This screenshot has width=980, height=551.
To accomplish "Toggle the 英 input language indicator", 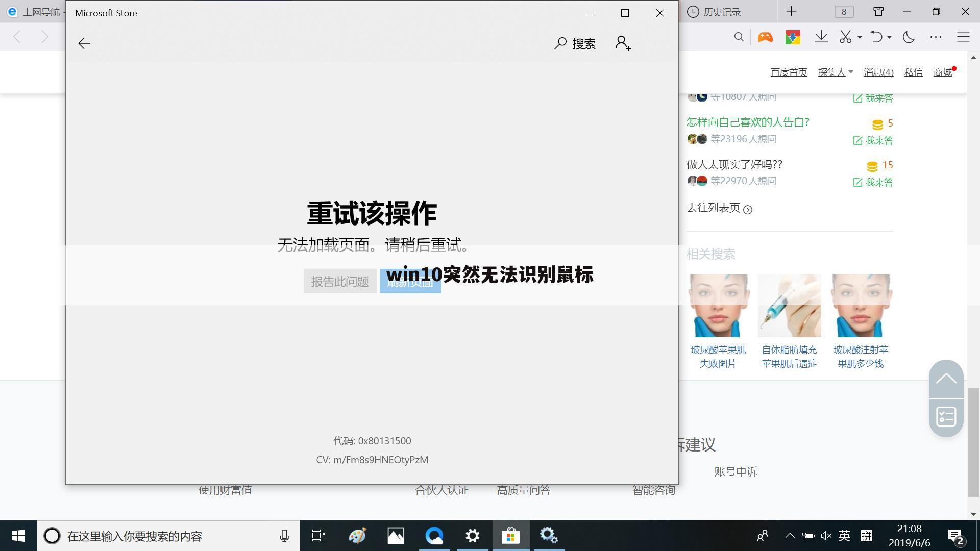I will point(844,536).
